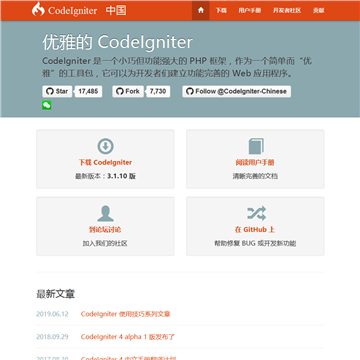Open the 下载 navigation menu item
This screenshot has height=360, width=360.
[221, 10]
